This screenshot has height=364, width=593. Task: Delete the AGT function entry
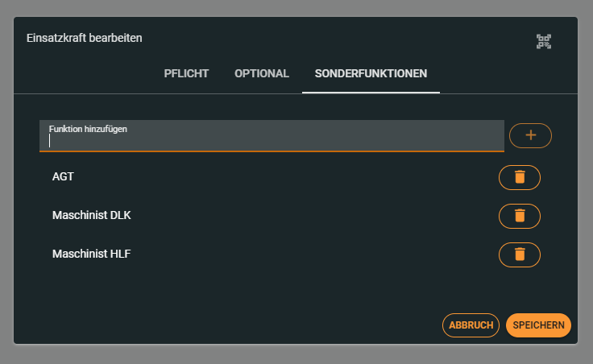point(520,177)
